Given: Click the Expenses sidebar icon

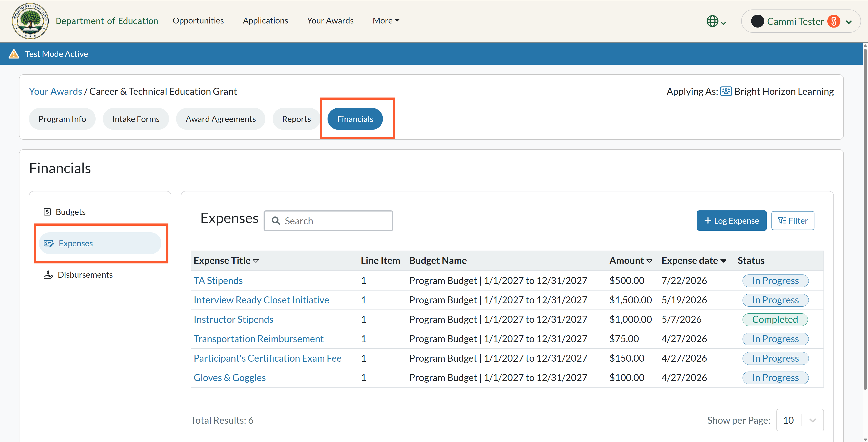Looking at the screenshot, I should click(x=49, y=243).
